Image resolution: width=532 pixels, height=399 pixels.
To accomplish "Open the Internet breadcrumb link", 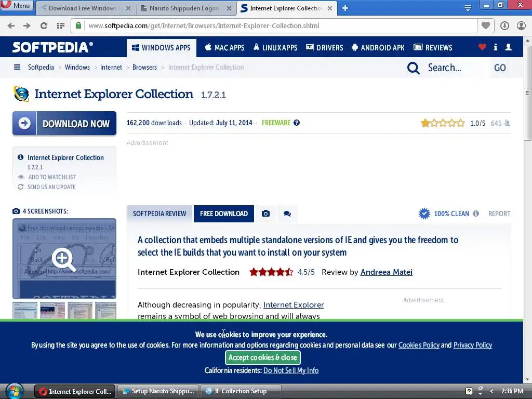I will coord(111,67).
